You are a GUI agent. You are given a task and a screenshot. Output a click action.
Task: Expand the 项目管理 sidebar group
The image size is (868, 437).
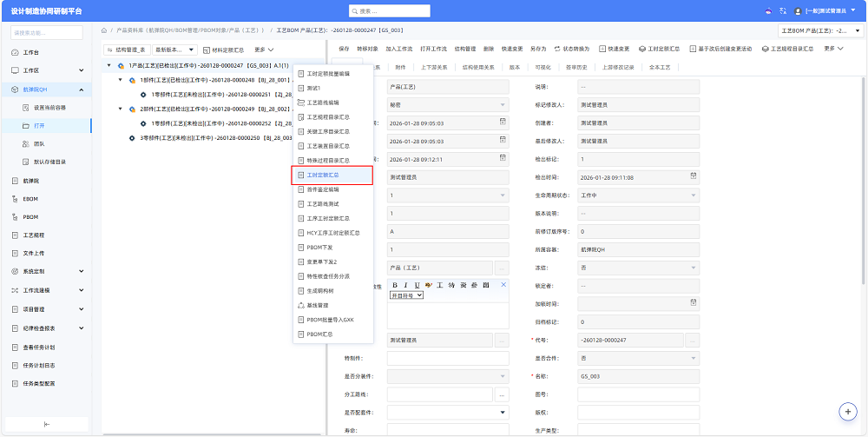click(x=81, y=309)
